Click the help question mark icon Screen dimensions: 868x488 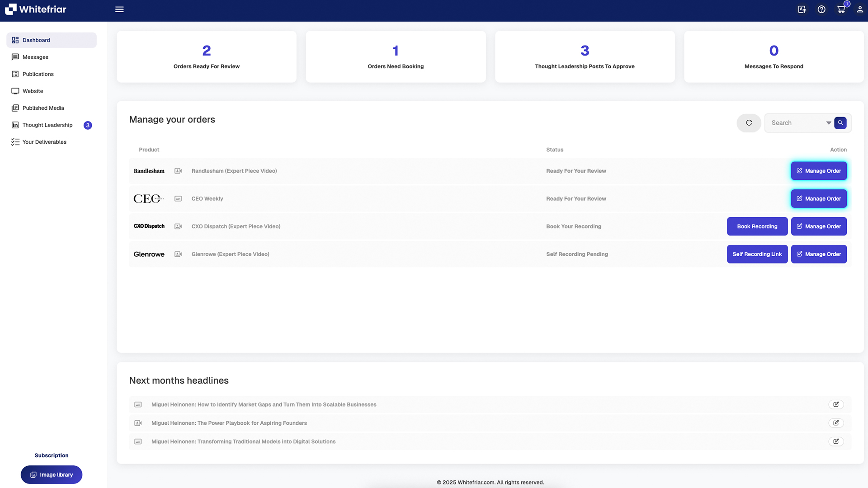click(821, 9)
